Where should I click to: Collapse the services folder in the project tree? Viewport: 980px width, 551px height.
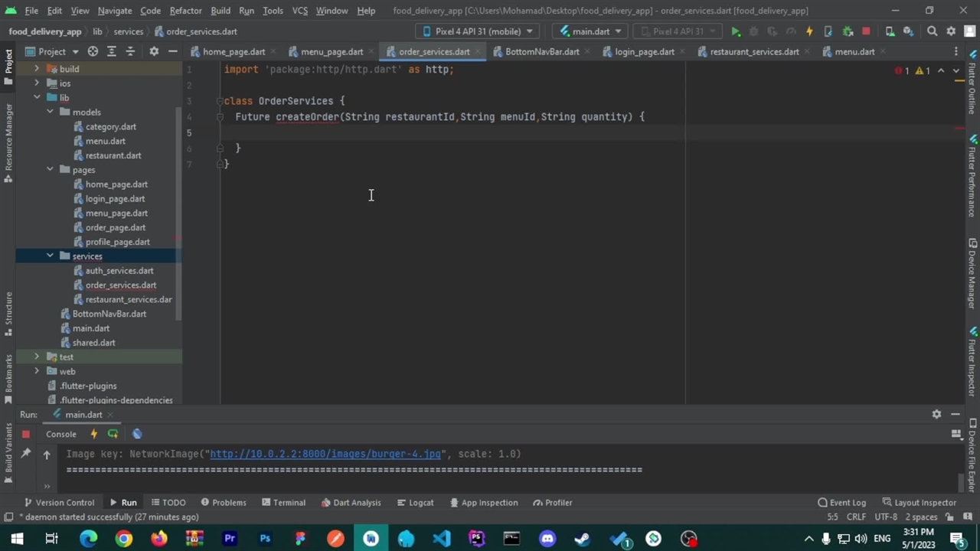(x=50, y=256)
